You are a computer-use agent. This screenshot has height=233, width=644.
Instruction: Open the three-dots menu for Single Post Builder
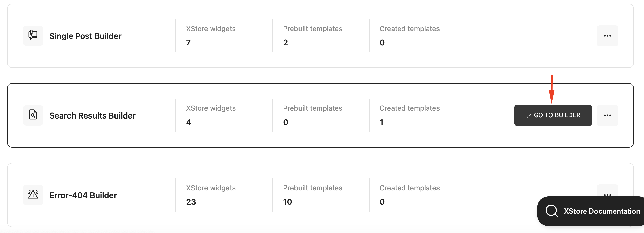point(607,36)
